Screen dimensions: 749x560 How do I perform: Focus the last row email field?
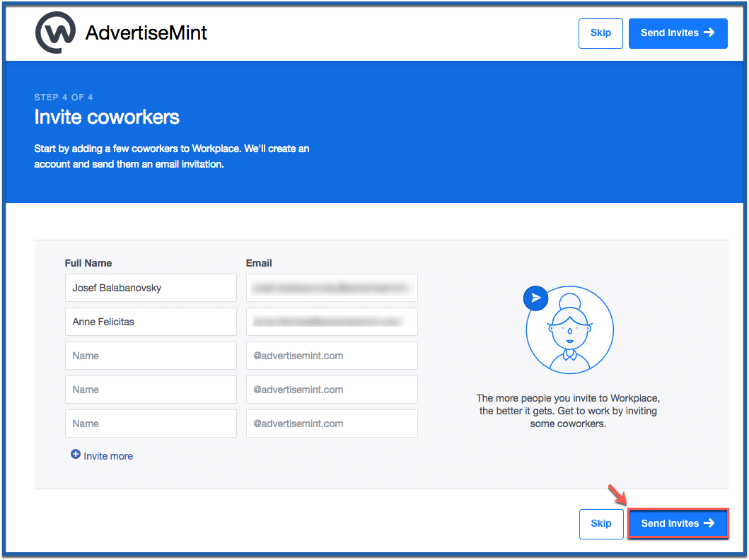click(332, 424)
